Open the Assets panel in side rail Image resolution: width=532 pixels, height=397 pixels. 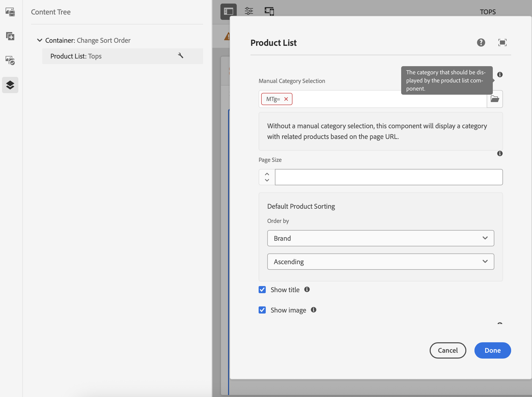point(10,12)
